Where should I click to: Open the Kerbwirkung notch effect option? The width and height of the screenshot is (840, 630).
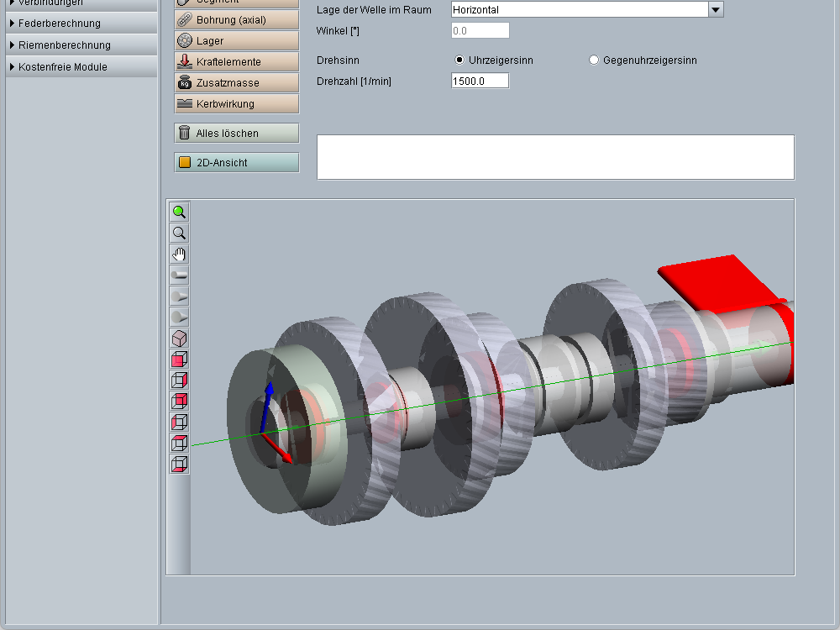(x=236, y=103)
